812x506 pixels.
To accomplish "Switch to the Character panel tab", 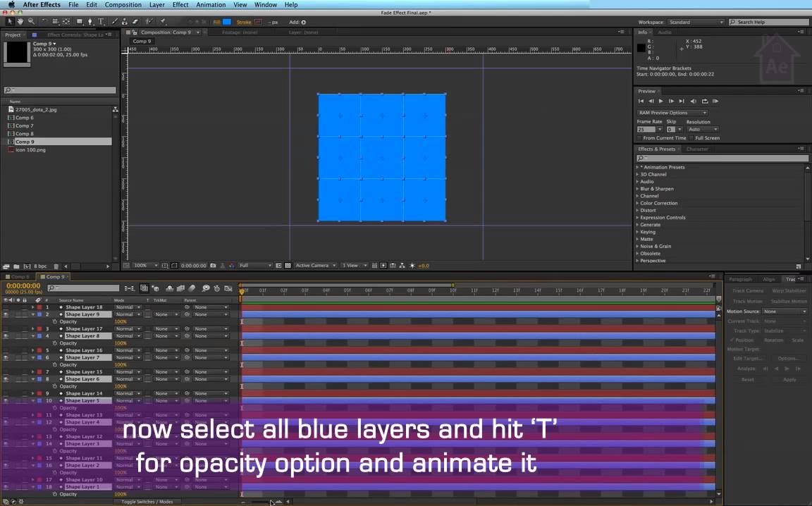I will point(697,149).
